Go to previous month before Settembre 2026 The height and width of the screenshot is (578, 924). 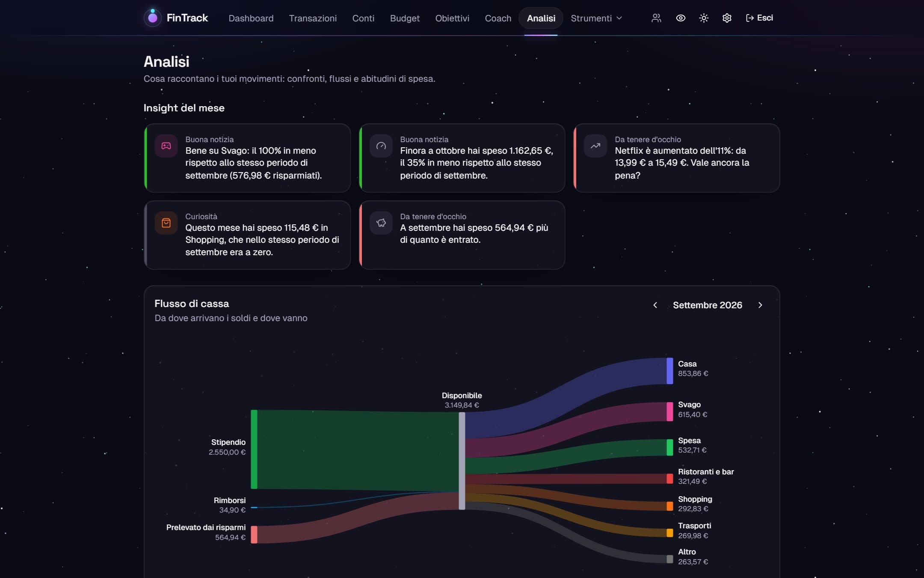(655, 305)
